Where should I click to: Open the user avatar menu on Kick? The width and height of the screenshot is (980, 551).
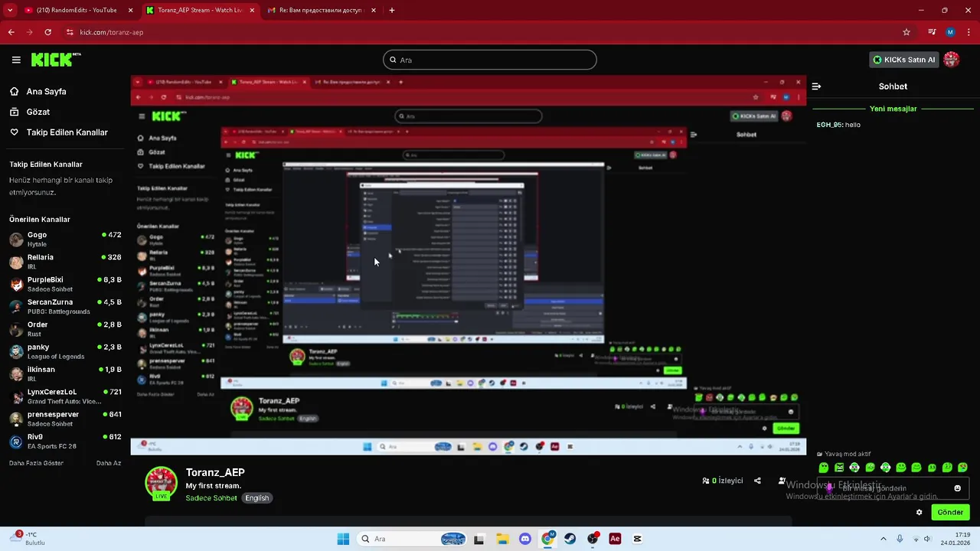pos(952,60)
